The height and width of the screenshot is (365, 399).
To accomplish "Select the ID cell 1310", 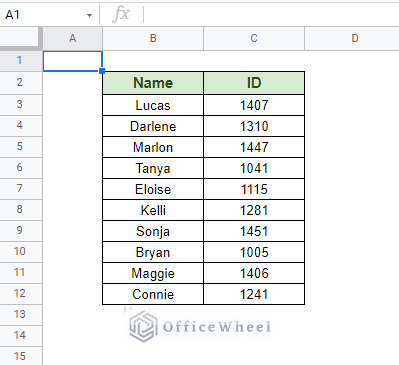I will click(x=254, y=126).
